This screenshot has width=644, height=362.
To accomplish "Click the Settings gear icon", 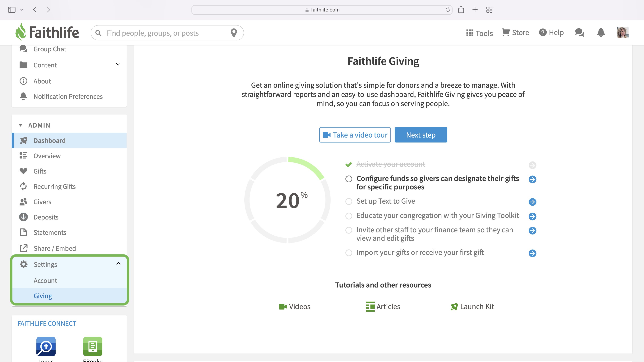I will click(x=24, y=264).
